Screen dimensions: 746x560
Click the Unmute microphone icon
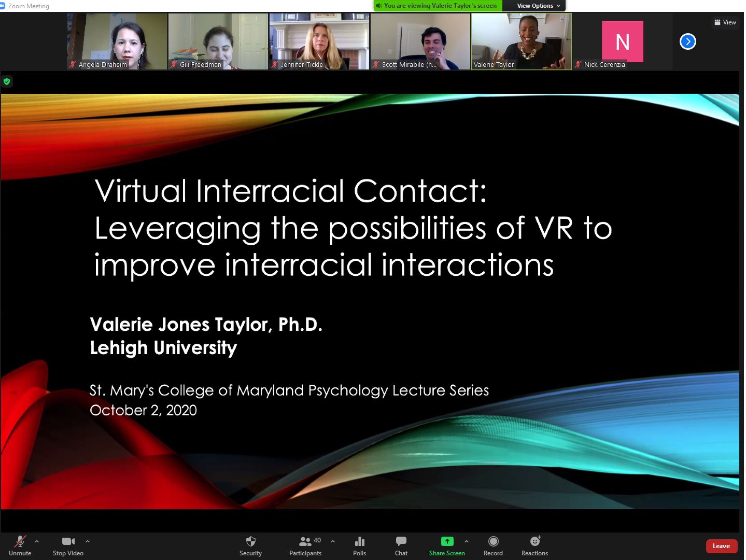point(20,541)
